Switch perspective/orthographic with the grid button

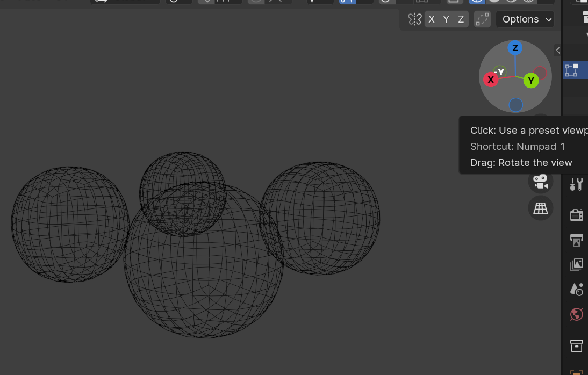(x=540, y=208)
